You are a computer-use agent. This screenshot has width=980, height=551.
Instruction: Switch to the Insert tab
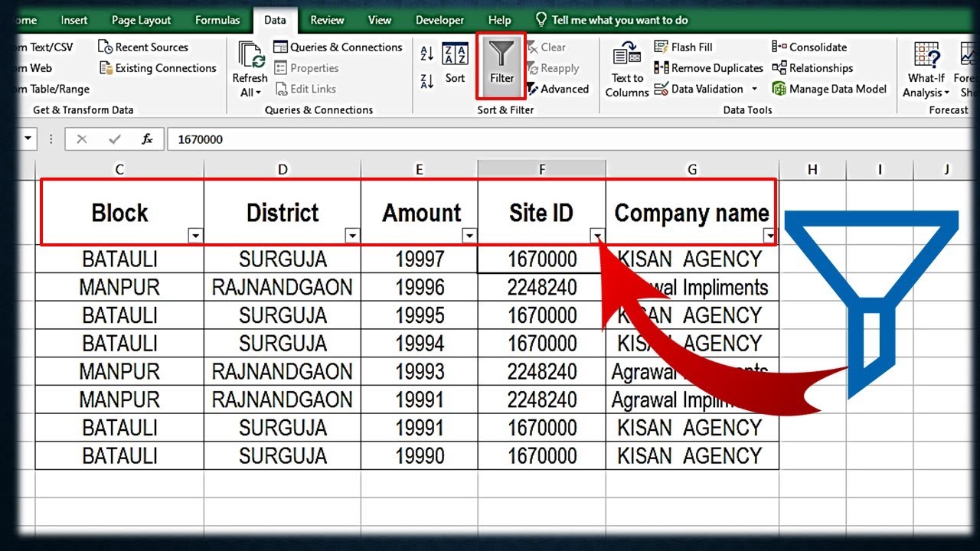[x=74, y=21]
